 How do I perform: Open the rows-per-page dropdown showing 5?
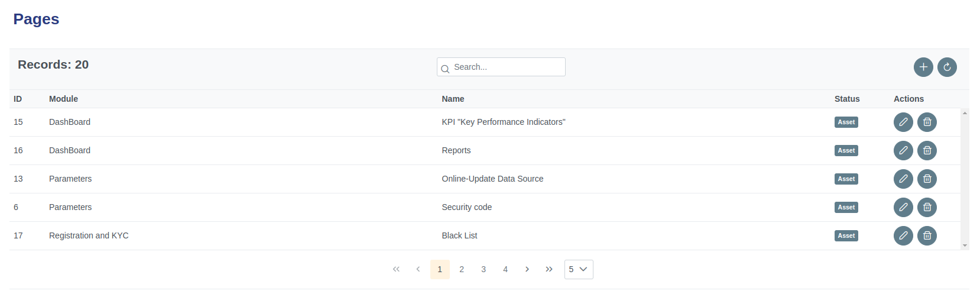[578, 269]
